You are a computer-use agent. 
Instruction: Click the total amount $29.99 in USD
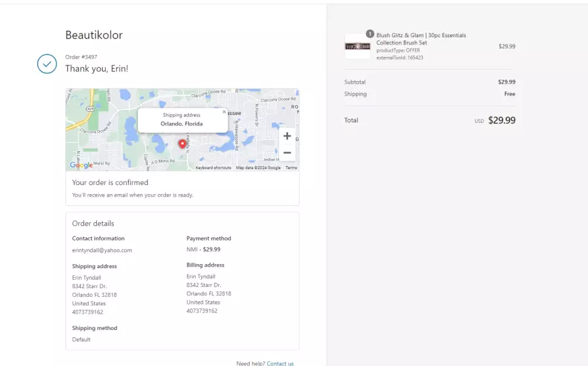click(502, 120)
